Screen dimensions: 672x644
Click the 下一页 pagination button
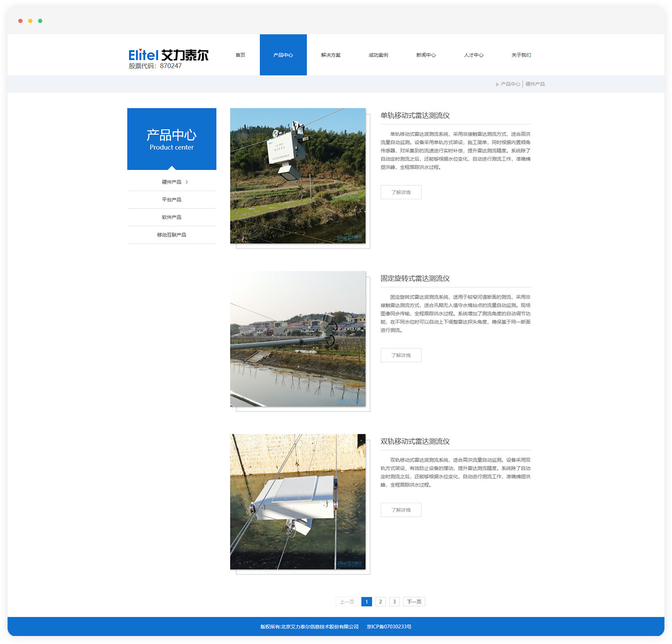click(414, 602)
